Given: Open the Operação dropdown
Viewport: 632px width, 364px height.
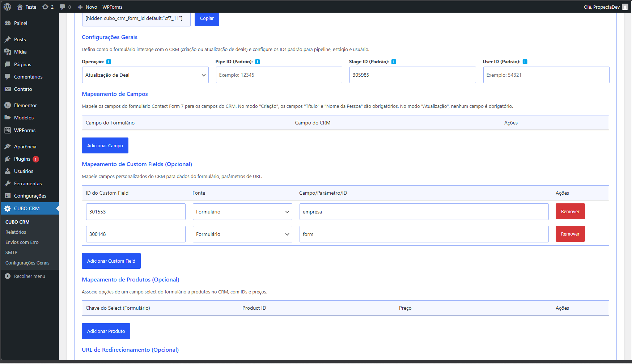Looking at the screenshot, I should click(145, 75).
